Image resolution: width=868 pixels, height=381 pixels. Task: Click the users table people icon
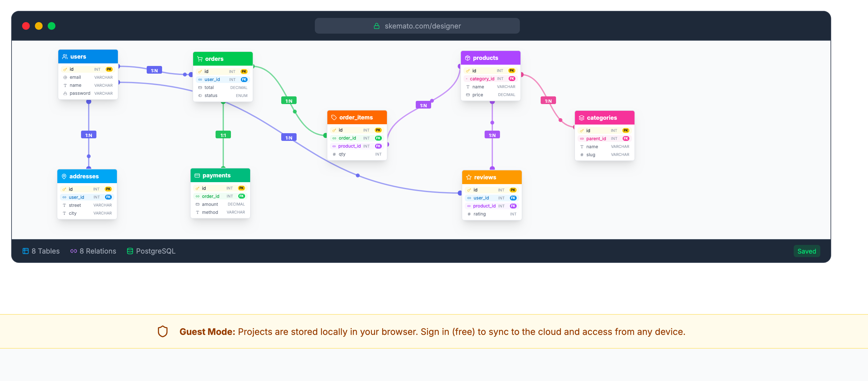coord(65,57)
